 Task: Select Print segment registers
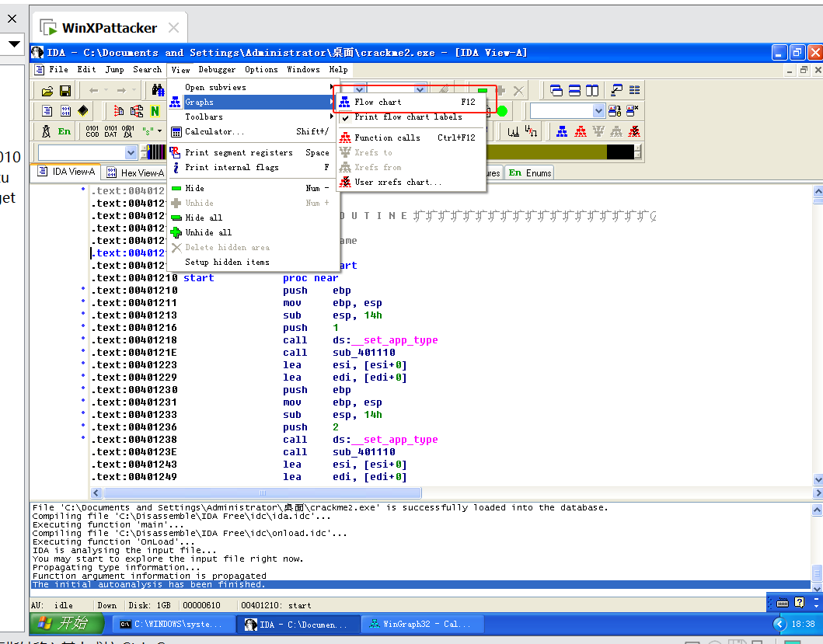coord(254,152)
